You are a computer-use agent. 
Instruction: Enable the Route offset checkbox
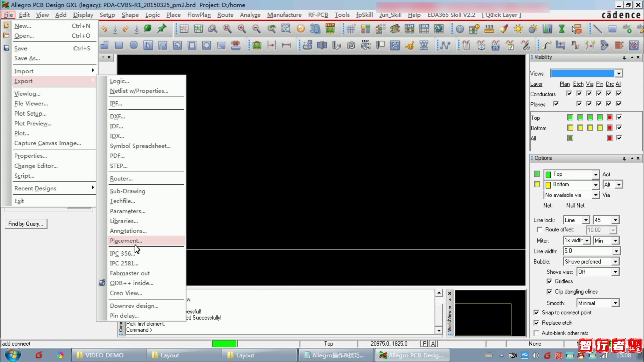pos(539,230)
